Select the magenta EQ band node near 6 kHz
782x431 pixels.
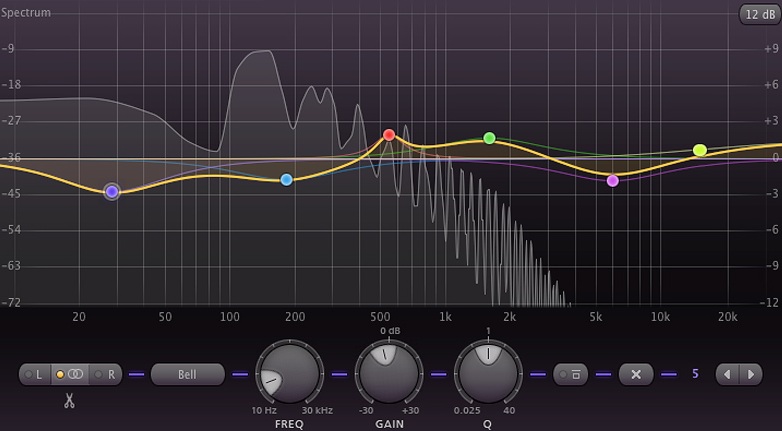pyautogui.click(x=613, y=181)
